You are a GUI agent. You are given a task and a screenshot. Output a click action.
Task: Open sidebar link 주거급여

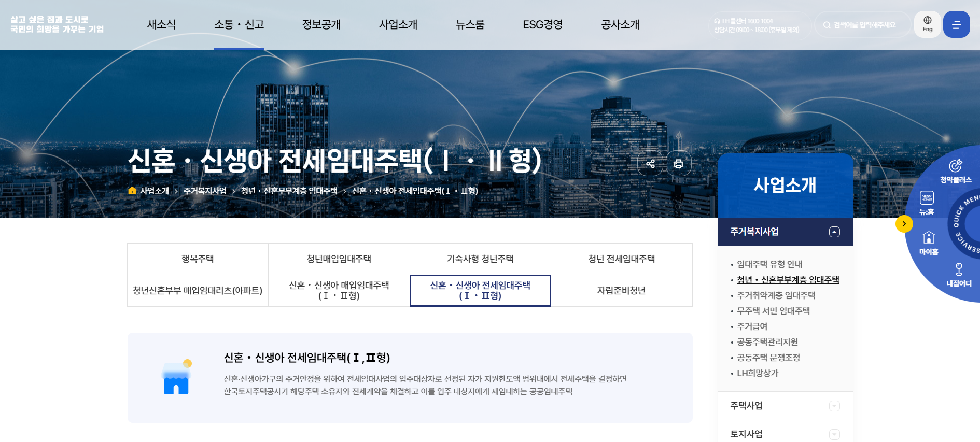[x=752, y=326]
